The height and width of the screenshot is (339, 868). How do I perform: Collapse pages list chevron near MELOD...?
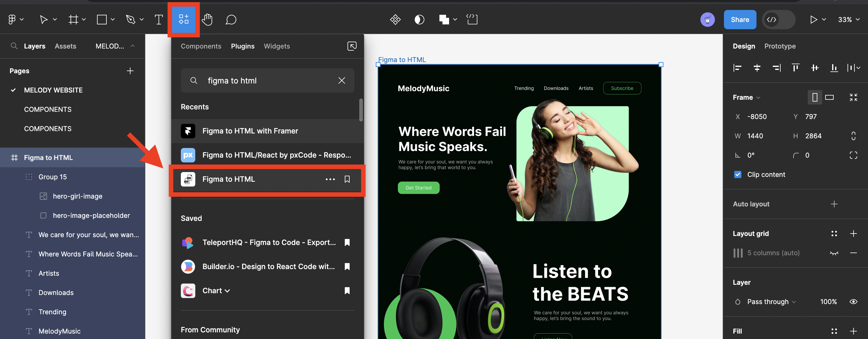(132, 46)
